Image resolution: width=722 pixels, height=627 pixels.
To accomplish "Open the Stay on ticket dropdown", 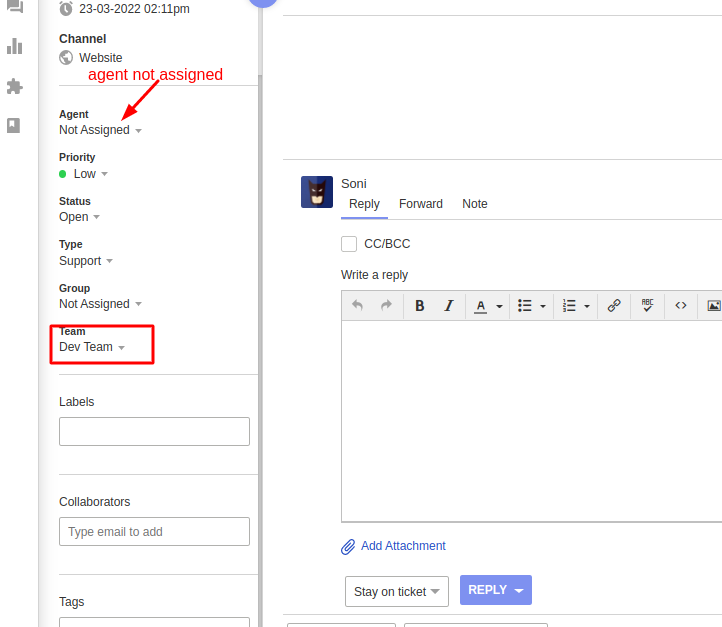I will click(397, 592).
